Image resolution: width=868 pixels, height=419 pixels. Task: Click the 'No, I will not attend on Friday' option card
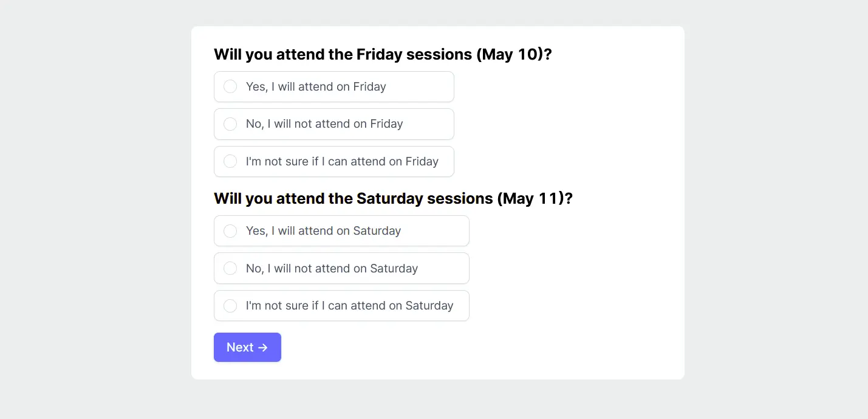coord(333,123)
